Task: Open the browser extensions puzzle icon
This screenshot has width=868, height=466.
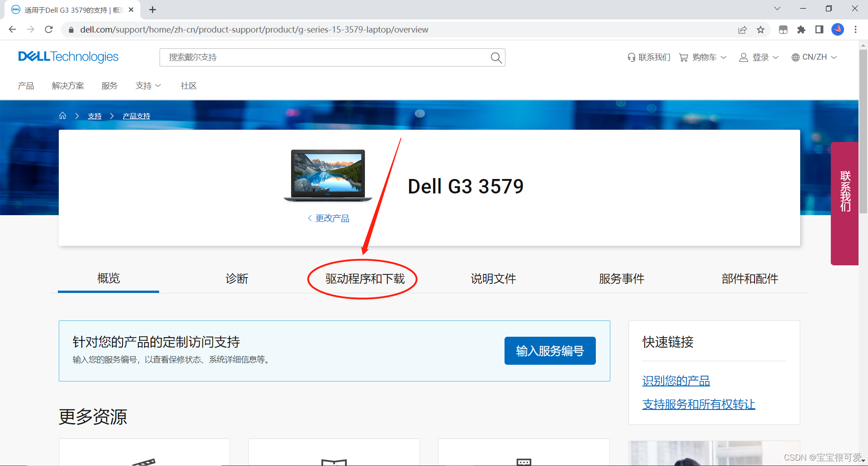Action: coord(802,30)
